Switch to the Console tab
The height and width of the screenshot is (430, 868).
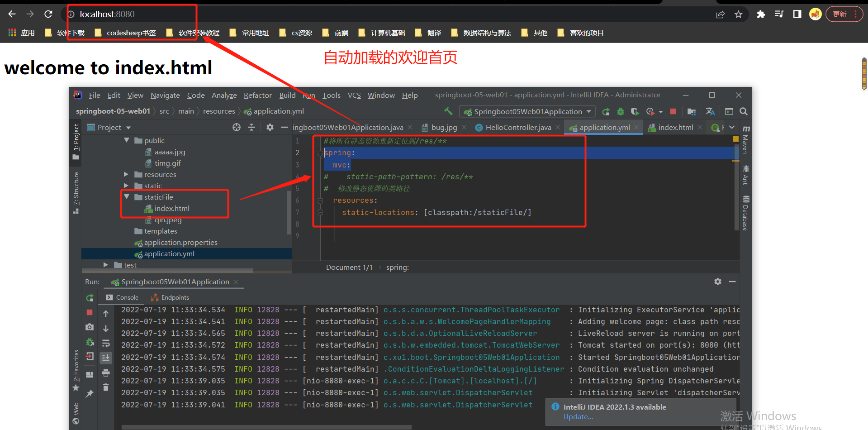pos(122,297)
